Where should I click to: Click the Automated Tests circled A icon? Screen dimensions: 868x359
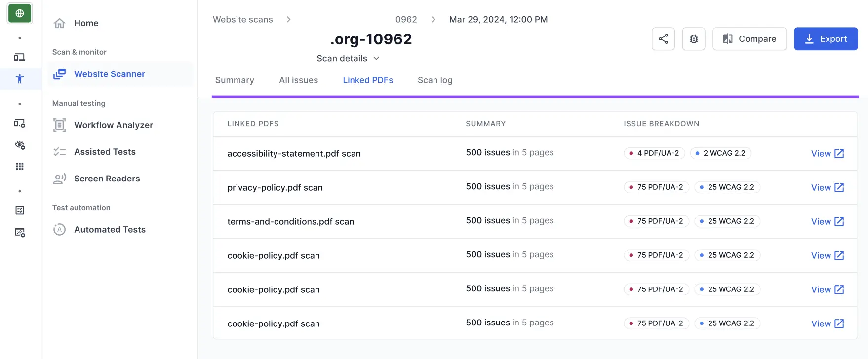(x=60, y=229)
